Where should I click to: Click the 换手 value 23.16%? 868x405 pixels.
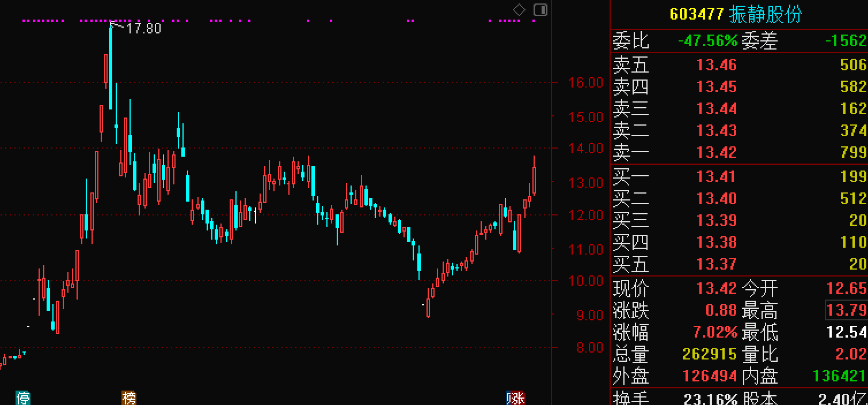pyautogui.click(x=710, y=399)
